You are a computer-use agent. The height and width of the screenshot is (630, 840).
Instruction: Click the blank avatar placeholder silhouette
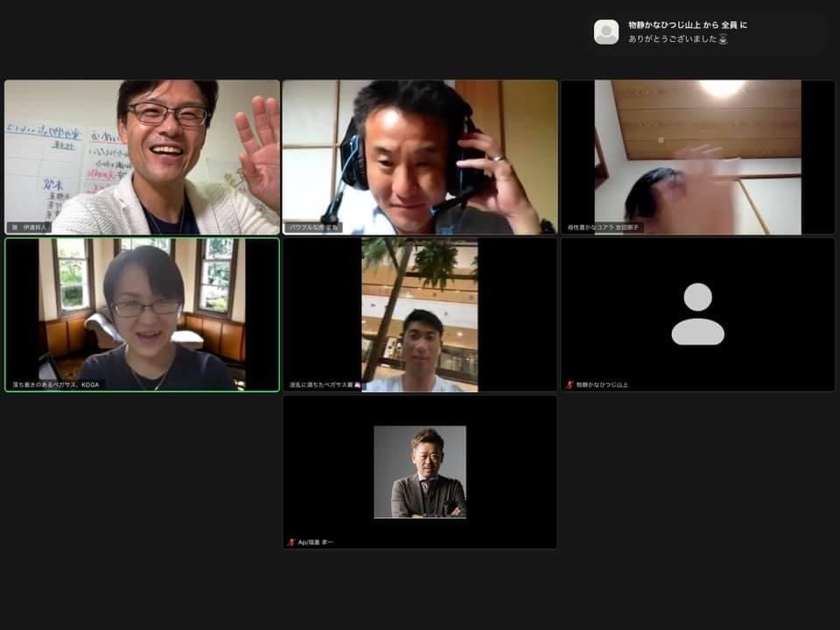click(697, 314)
